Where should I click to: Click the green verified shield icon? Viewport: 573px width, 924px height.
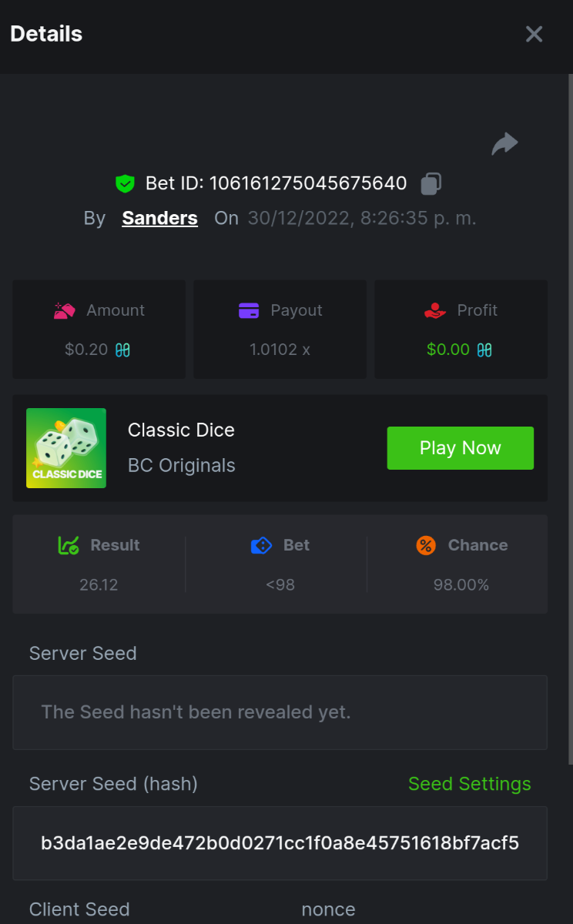pyautogui.click(x=125, y=184)
